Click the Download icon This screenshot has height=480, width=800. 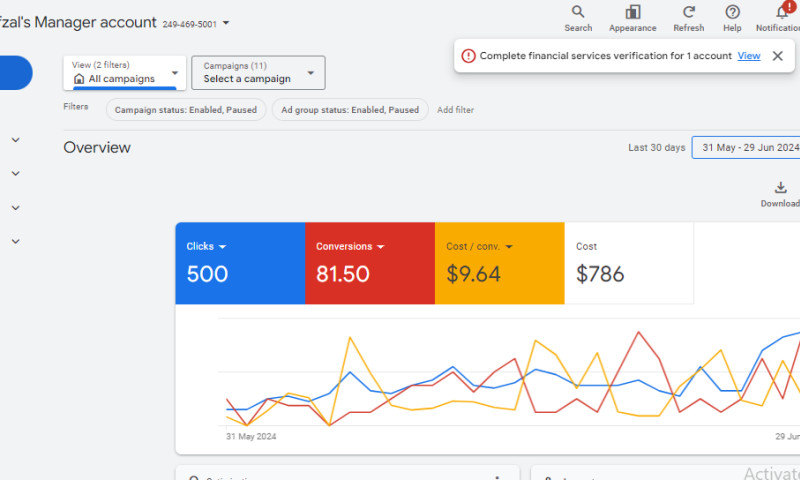click(780, 188)
